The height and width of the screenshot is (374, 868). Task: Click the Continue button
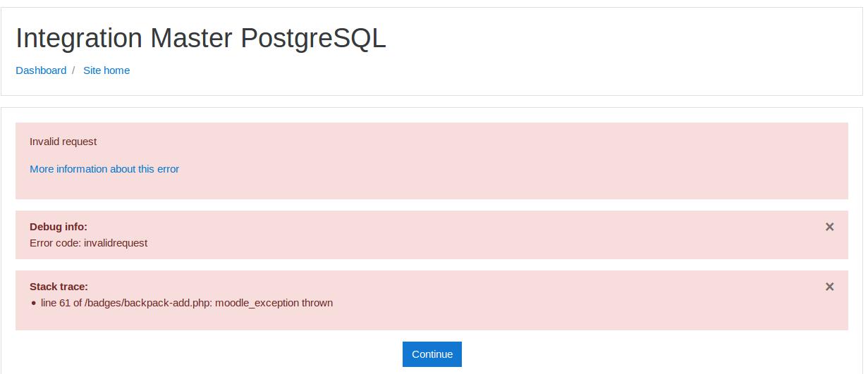[432, 354]
